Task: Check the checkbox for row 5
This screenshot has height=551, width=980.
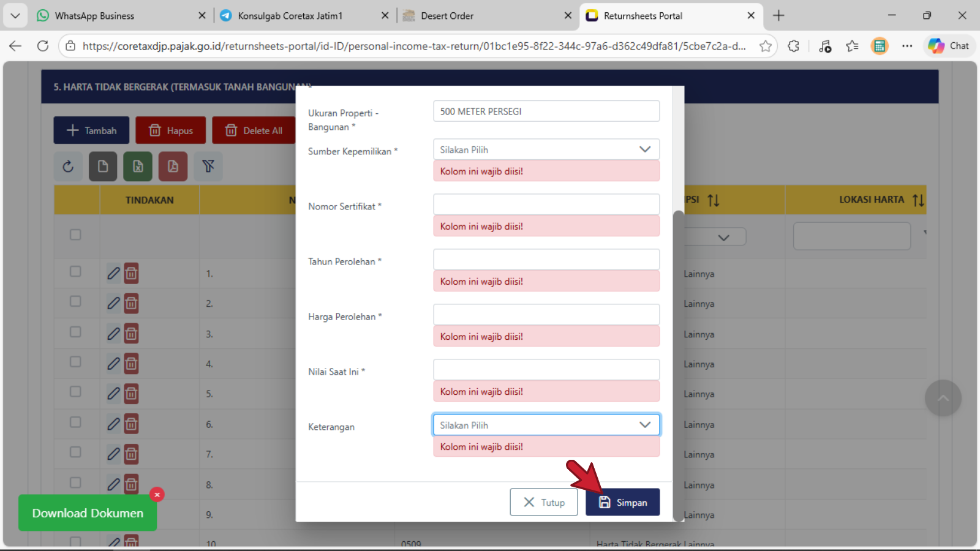Action: click(75, 392)
